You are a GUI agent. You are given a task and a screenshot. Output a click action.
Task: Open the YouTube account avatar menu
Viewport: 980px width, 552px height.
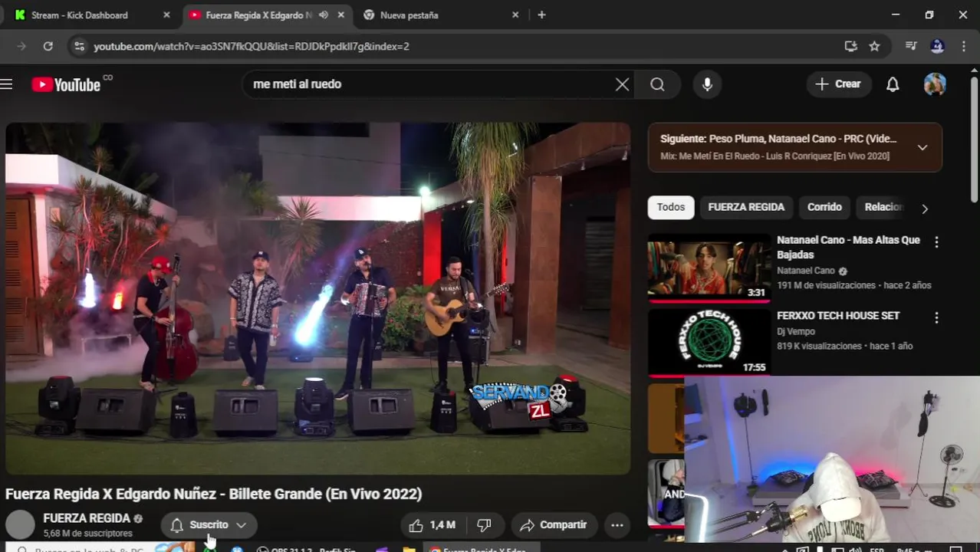click(x=935, y=84)
